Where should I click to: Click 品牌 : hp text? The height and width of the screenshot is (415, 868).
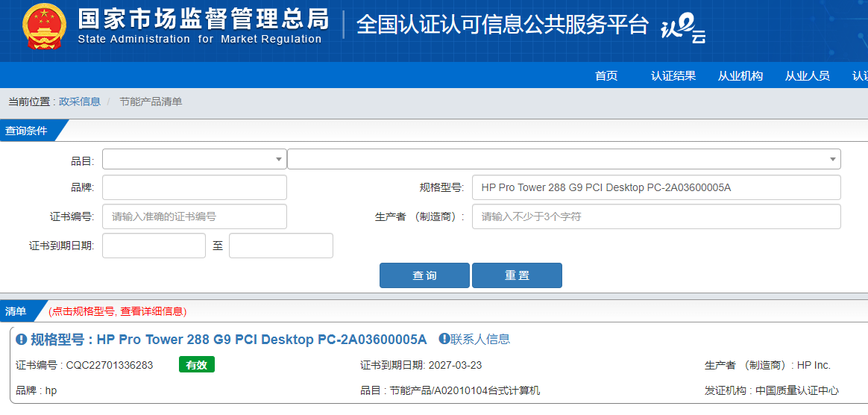click(37, 390)
